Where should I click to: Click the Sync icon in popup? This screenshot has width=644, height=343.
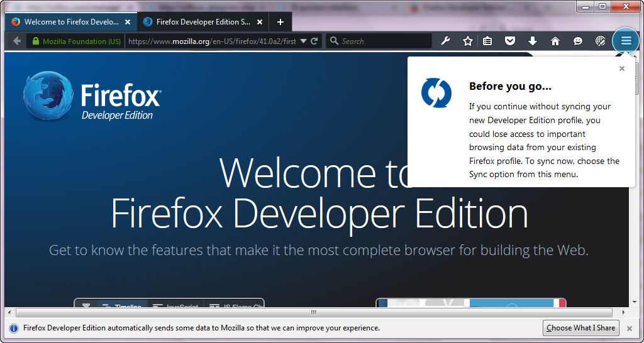(x=436, y=93)
